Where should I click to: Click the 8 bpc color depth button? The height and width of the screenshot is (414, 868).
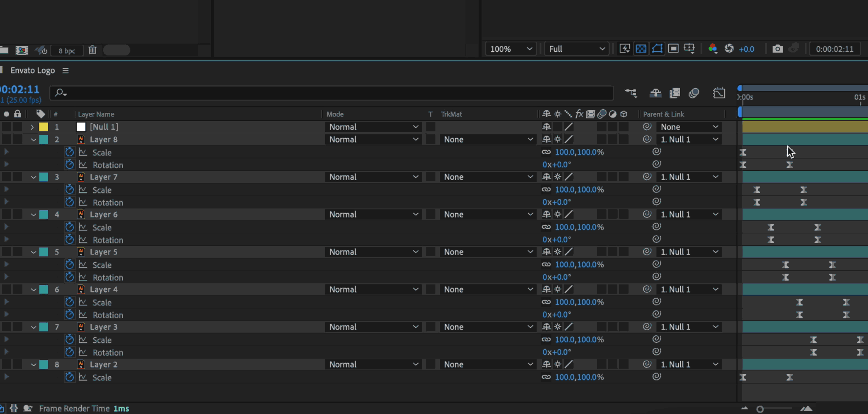click(67, 51)
